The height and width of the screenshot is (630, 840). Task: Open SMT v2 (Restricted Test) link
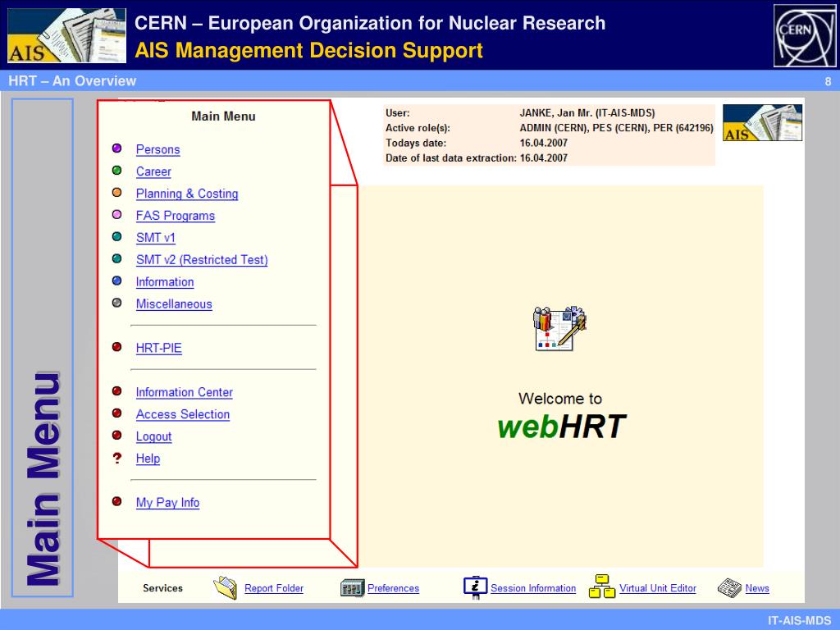click(202, 259)
